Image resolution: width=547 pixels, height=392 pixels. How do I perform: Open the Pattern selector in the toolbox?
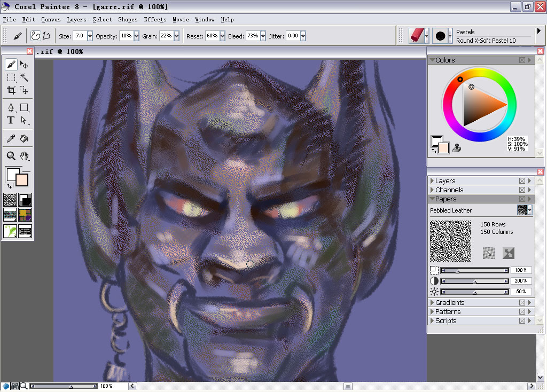[x=10, y=215]
